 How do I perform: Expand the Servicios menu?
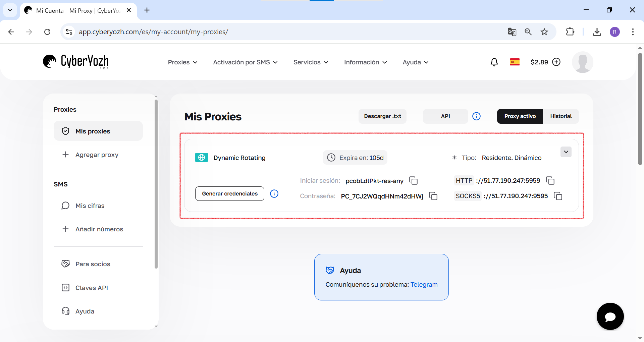(311, 62)
